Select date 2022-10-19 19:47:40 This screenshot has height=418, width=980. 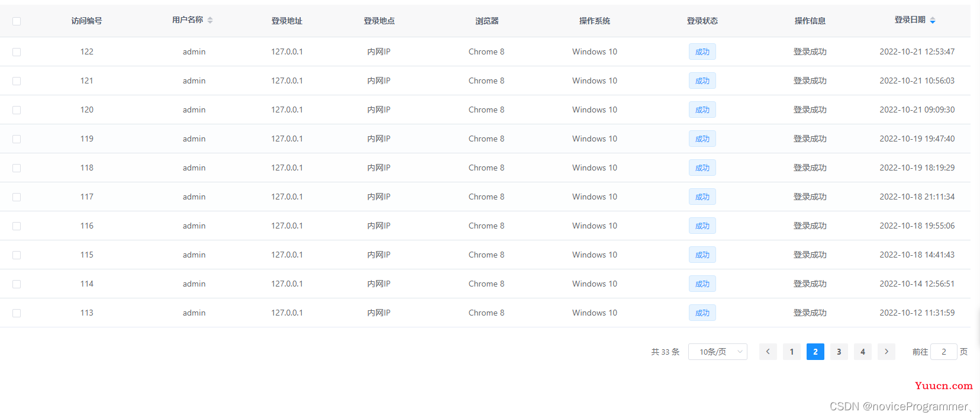pyautogui.click(x=917, y=139)
